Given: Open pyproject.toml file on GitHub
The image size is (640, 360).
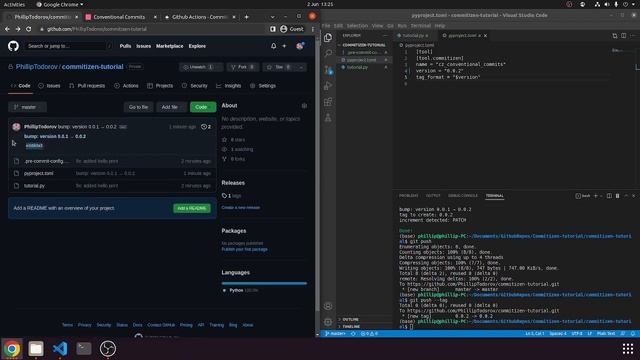Looking at the screenshot, I should click(x=39, y=173).
